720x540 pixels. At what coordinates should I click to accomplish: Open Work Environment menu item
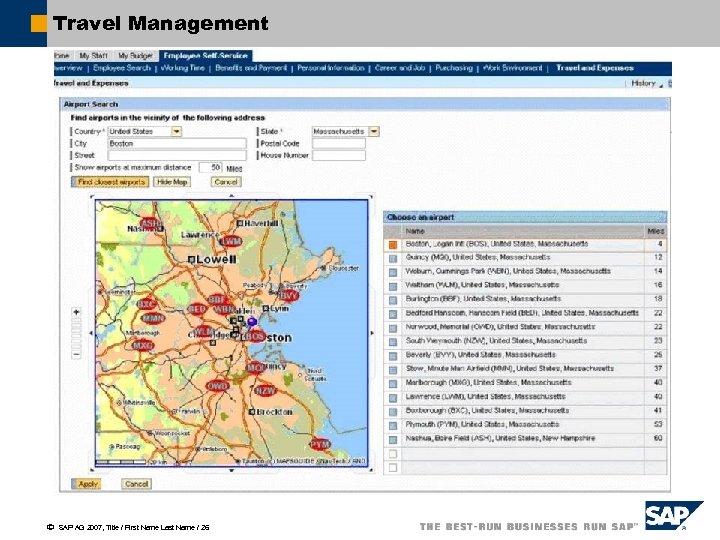pyautogui.click(x=512, y=68)
